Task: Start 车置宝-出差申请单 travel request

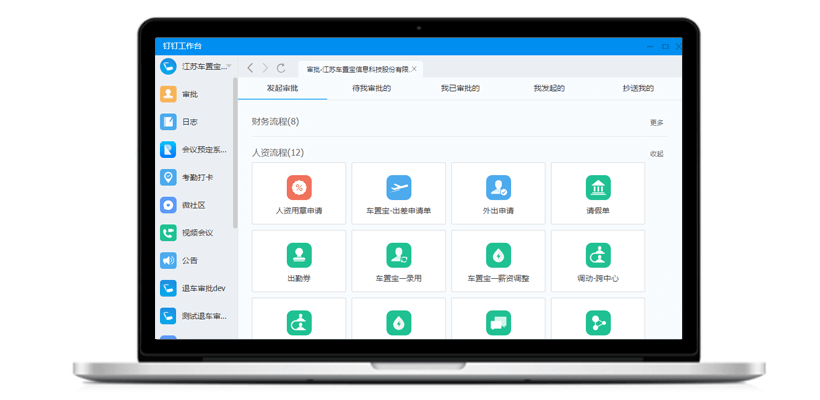Action: pos(398,193)
